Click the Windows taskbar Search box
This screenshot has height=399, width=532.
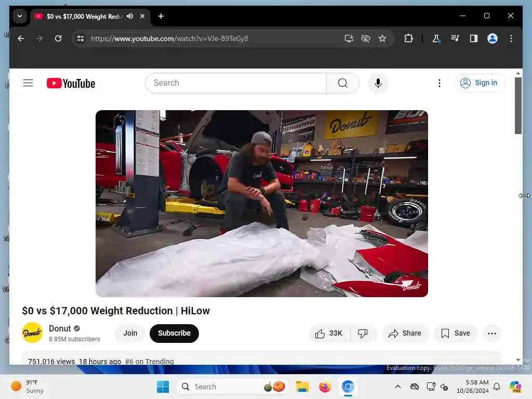click(232, 387)
